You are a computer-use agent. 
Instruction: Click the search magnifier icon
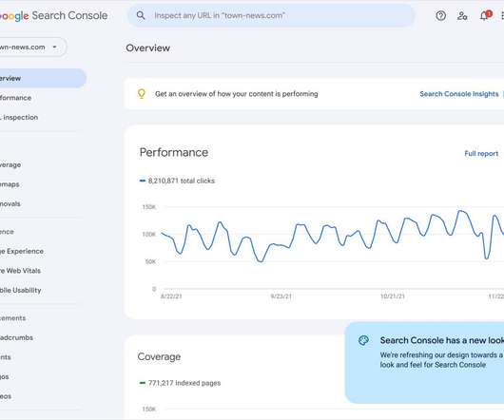click(x=141, y=15)
